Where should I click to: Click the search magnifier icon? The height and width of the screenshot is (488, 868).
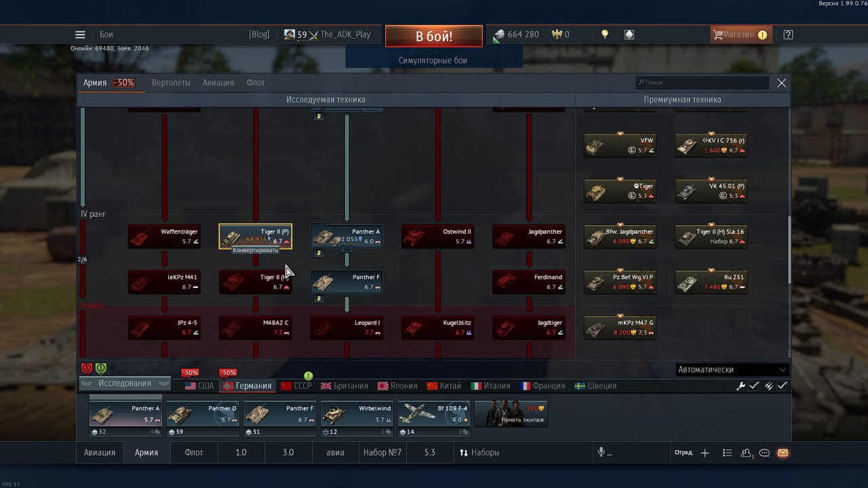point(641,83)
